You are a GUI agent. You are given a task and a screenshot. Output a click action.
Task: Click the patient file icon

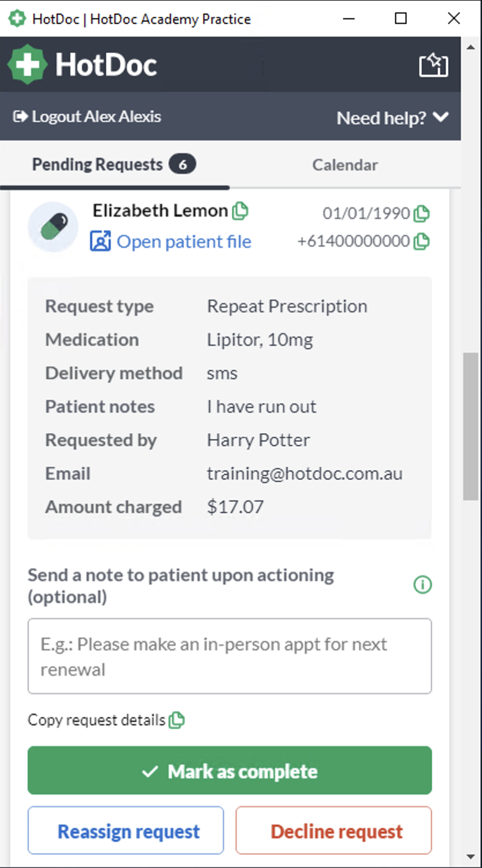(x=100, y=241)
